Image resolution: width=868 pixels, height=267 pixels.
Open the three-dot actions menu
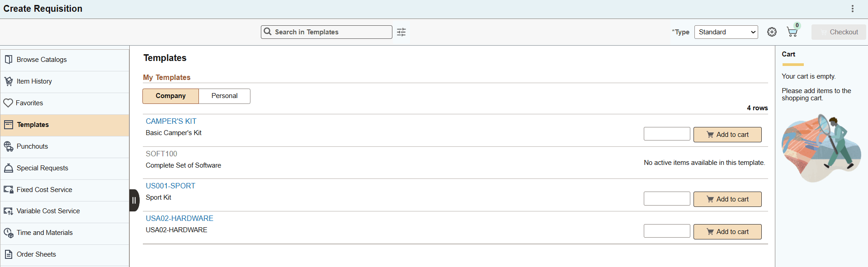coord(853,8)
